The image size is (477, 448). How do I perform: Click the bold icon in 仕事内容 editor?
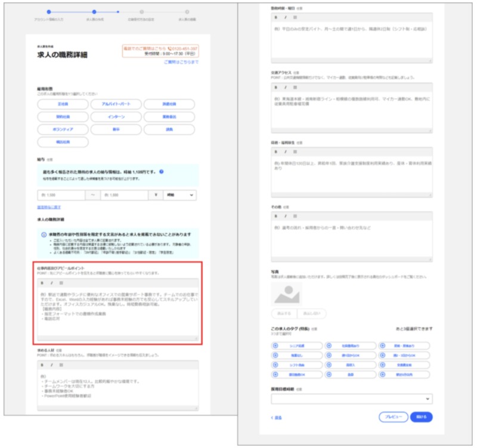(42, 282)
